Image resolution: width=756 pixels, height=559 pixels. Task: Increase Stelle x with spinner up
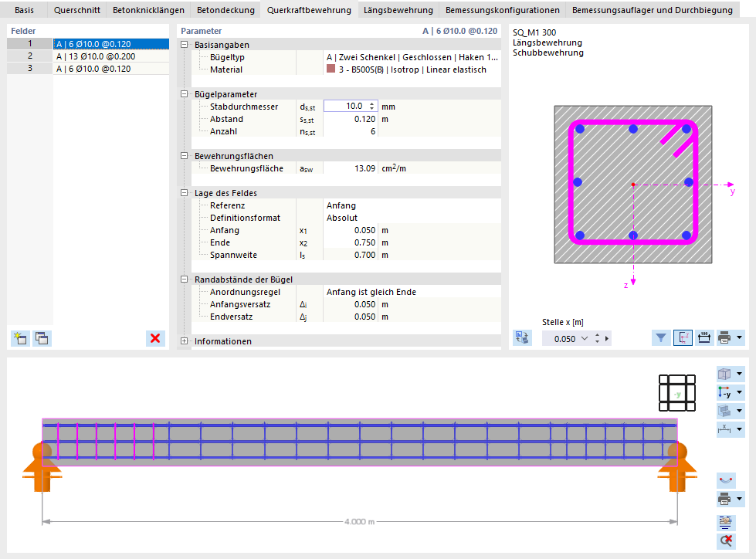[x=598, y=335]
